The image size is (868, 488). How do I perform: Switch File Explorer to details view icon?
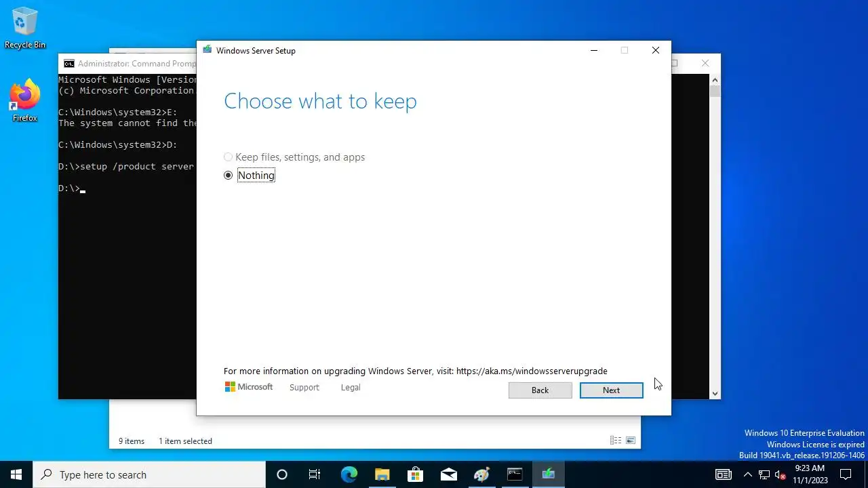[x=616, y=441]
